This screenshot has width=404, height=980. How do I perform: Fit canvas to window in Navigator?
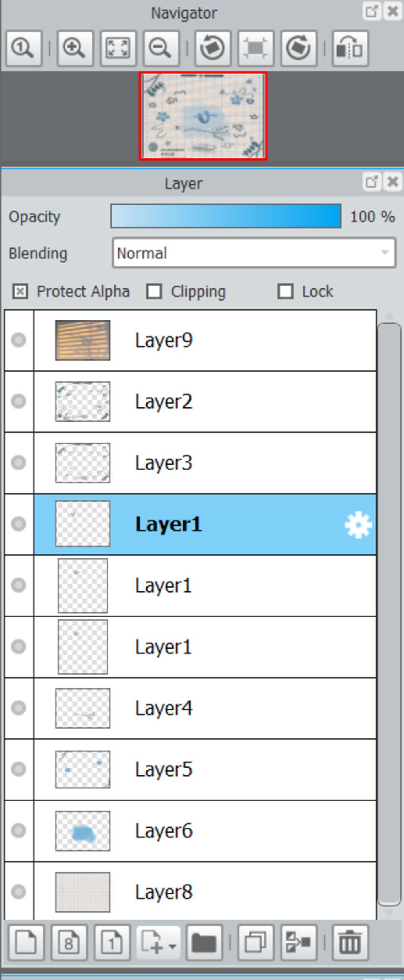(118, 48)
